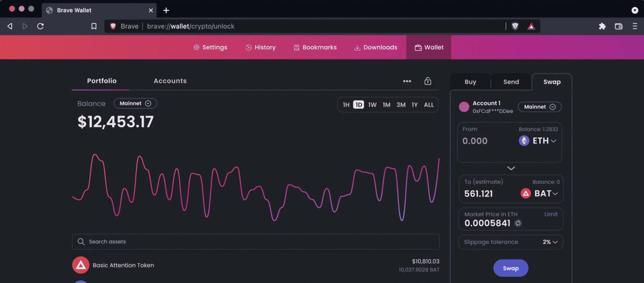Image resolution: width=644 pixels, height=283 pixels.
Task: Open the Send tab
Action: tap(511, 82)
